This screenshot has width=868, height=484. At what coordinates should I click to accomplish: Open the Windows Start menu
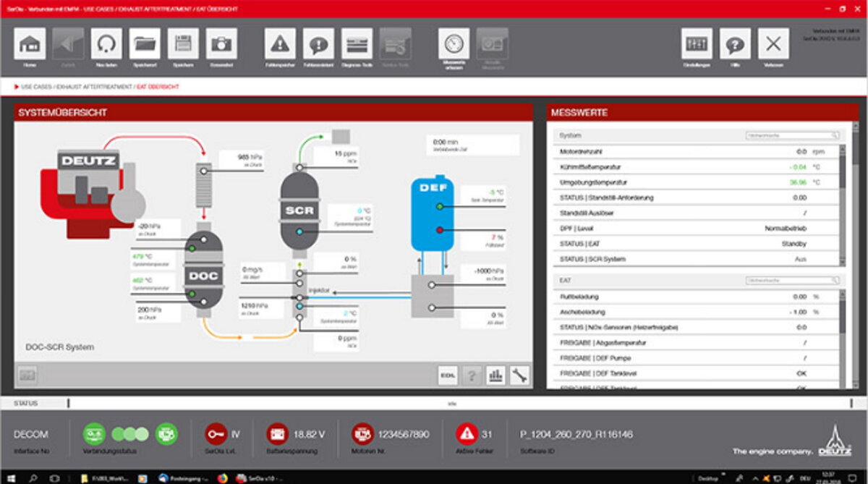pyautogui.click(x=12, y=477)
